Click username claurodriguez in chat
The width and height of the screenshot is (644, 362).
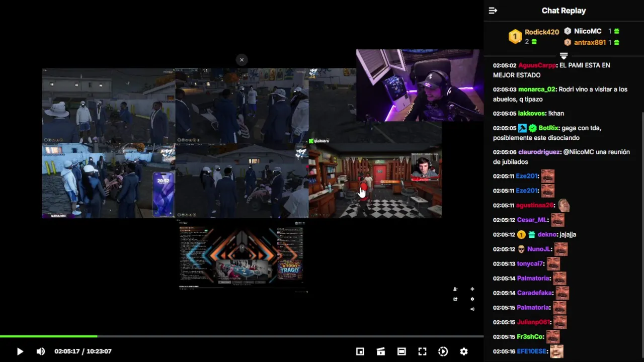(x=539, y=152)
